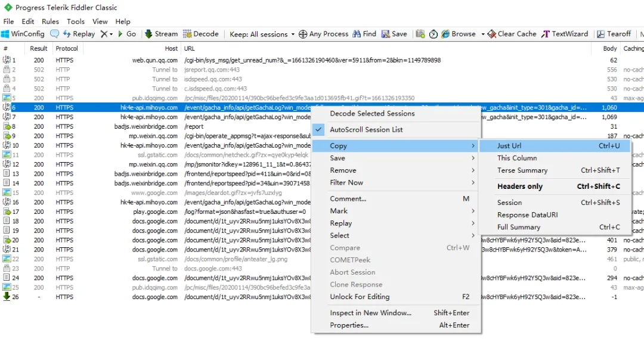Screen dimensions: 644x342
Task: Toggle AutoScroll Session List option
Action: 366,129
